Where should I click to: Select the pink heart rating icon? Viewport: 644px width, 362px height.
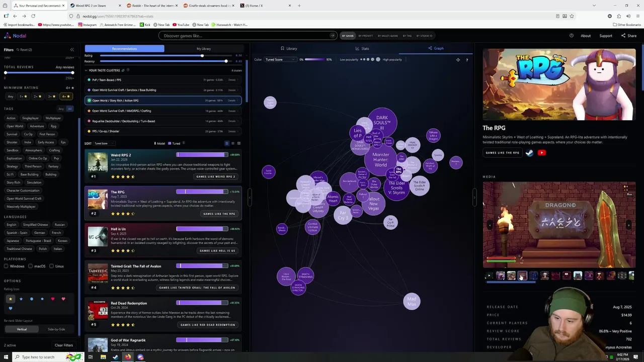coord(63,299)
